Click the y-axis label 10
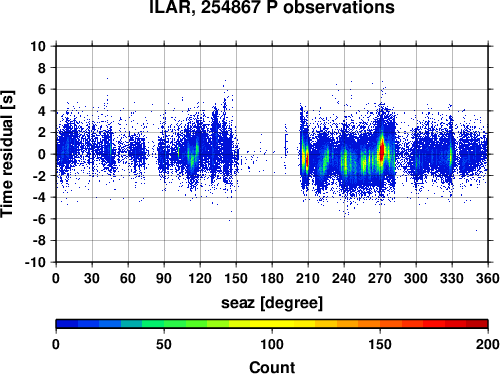 38,46
